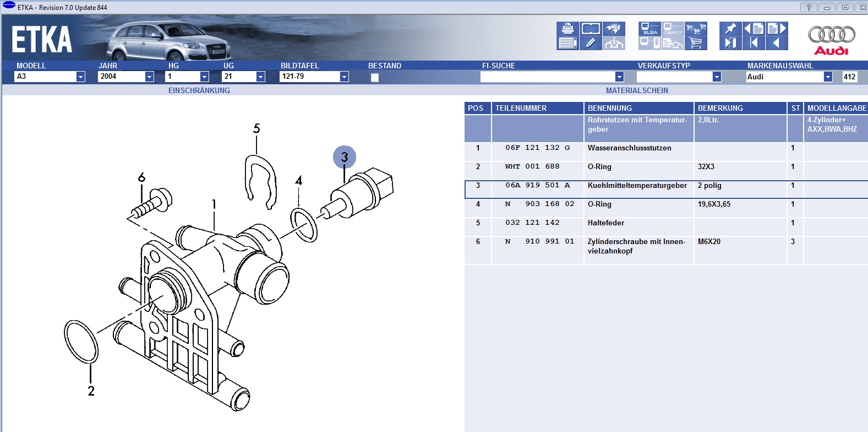
Task: Open the BILDTAFEL dropdown arrow
Action: coord(344,77)
